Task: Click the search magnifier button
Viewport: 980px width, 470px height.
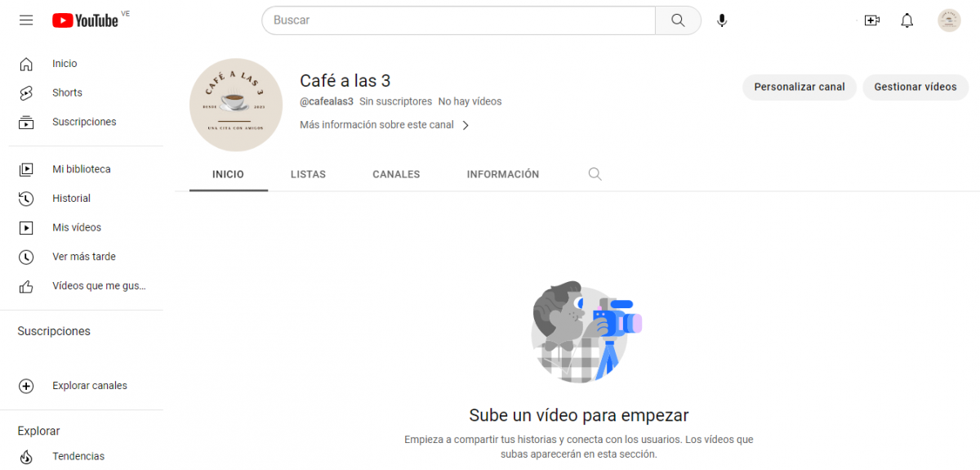Action: pos(678,20)
